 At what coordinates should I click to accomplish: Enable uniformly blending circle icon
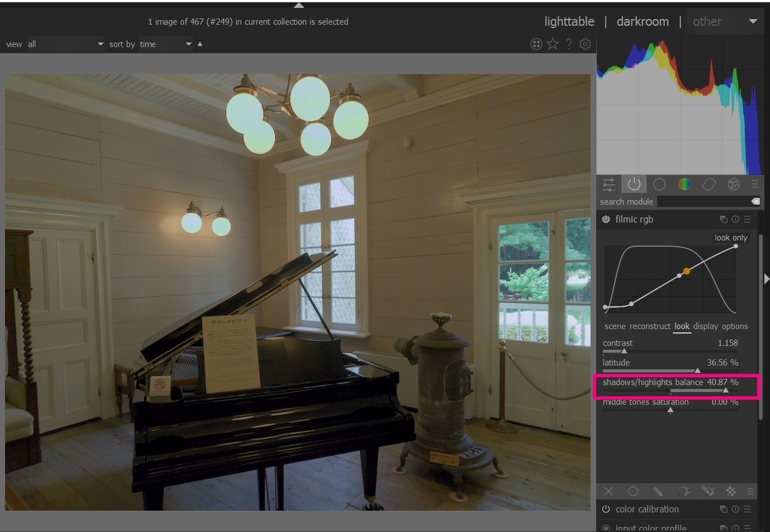633,492
